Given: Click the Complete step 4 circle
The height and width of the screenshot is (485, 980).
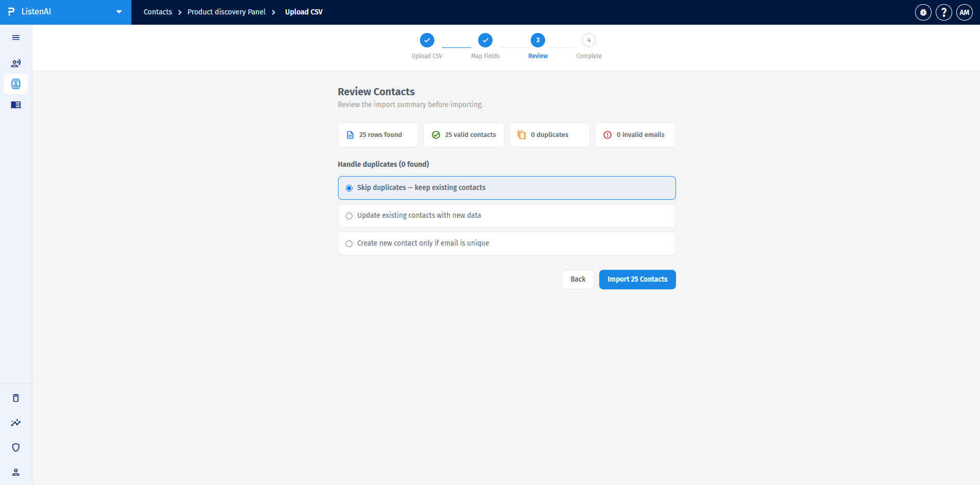Looking at the screenshot, I should pyautogui.click(x=589, y=40).
